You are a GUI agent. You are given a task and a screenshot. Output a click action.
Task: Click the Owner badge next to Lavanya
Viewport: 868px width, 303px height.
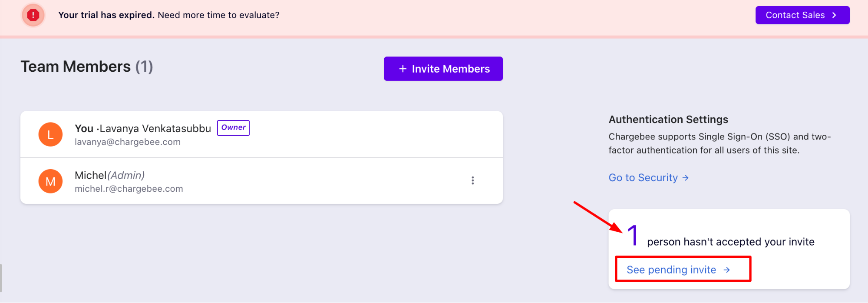(233, 128)
